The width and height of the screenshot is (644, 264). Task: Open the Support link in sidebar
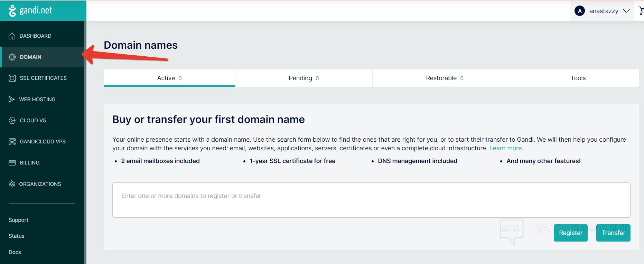(18, 220)
